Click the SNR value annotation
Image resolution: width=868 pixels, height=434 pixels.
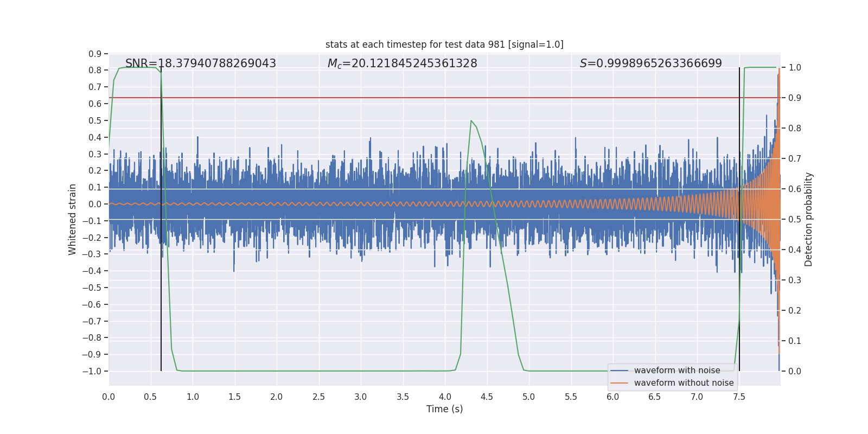click(x=201, y=63)
